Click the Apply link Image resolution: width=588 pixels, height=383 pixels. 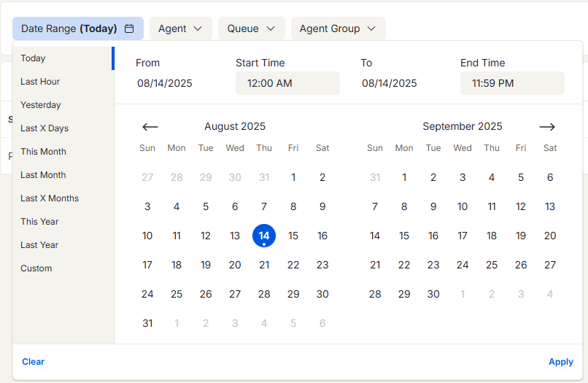(x=560, y=362)
